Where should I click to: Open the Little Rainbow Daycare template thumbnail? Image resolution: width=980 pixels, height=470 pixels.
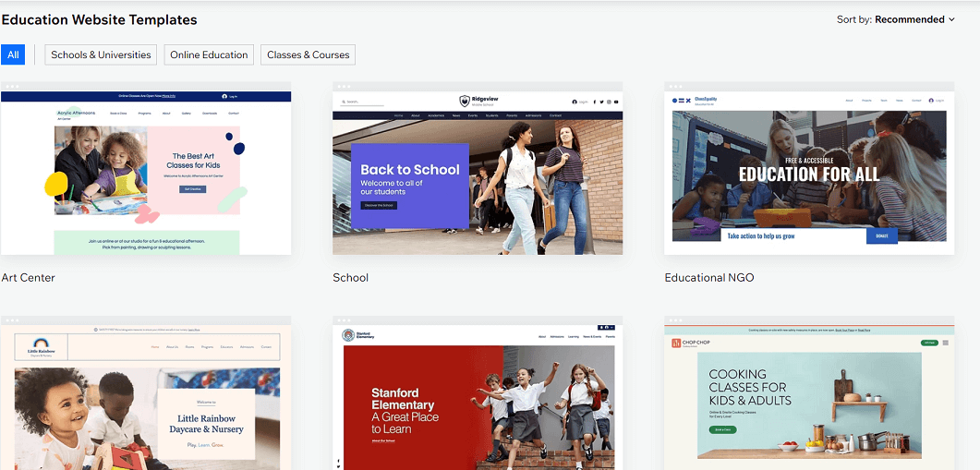pos(146,393)
